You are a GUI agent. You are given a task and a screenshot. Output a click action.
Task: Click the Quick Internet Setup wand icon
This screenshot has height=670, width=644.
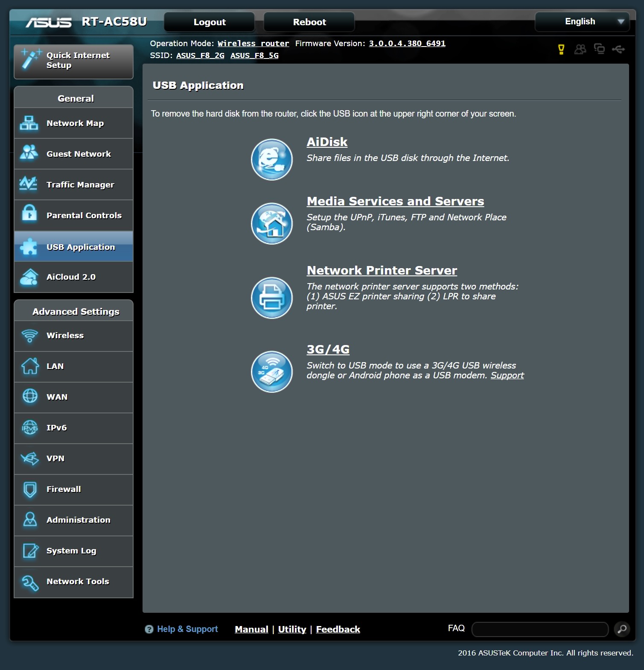tap(31, 60)
